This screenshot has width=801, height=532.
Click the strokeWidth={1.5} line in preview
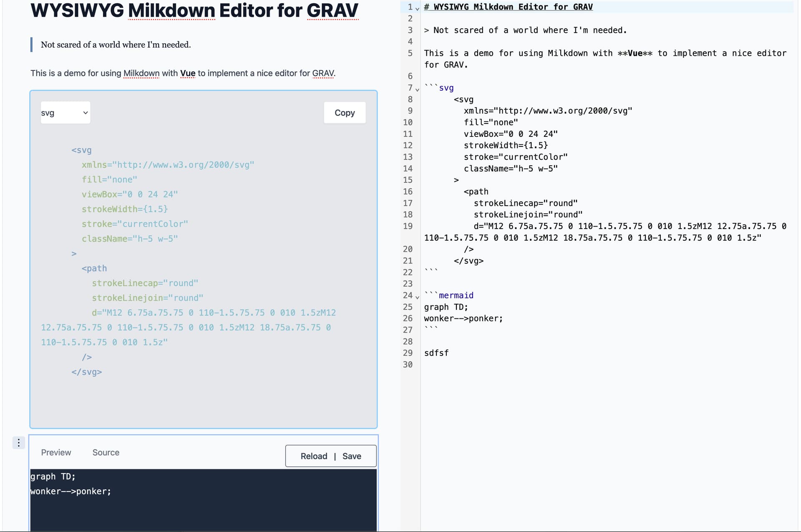(x=125, y=209)
